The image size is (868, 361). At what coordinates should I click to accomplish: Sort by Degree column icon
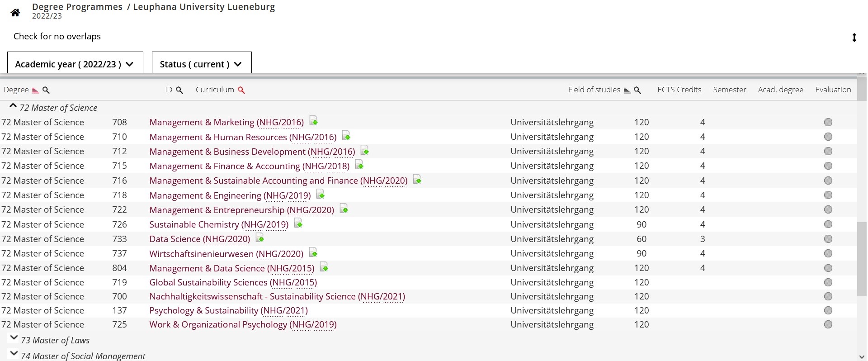click(35, 90)
